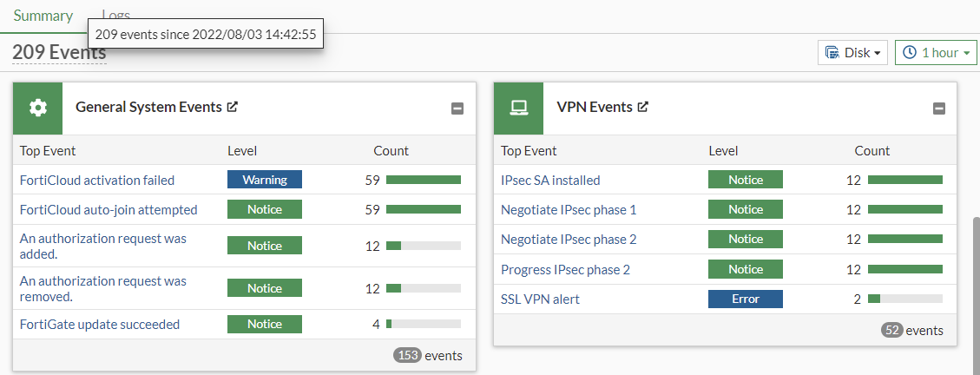Switch to the Summary tab
980x375 pixels.
(x=43, y=15)
